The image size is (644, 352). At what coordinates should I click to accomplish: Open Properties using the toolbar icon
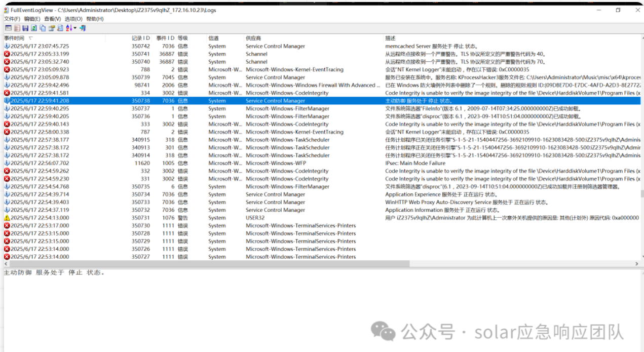(x=51, y=28)
